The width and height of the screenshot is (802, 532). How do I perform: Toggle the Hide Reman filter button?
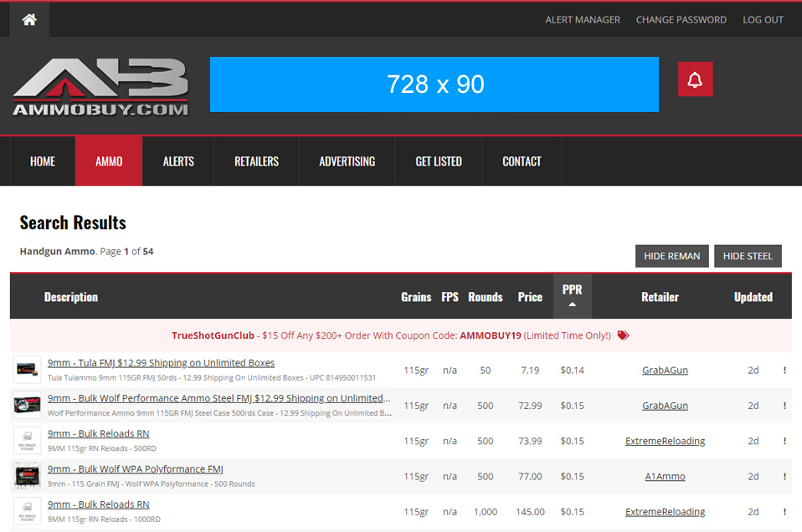pyautogui.click(x=672, y=256)
